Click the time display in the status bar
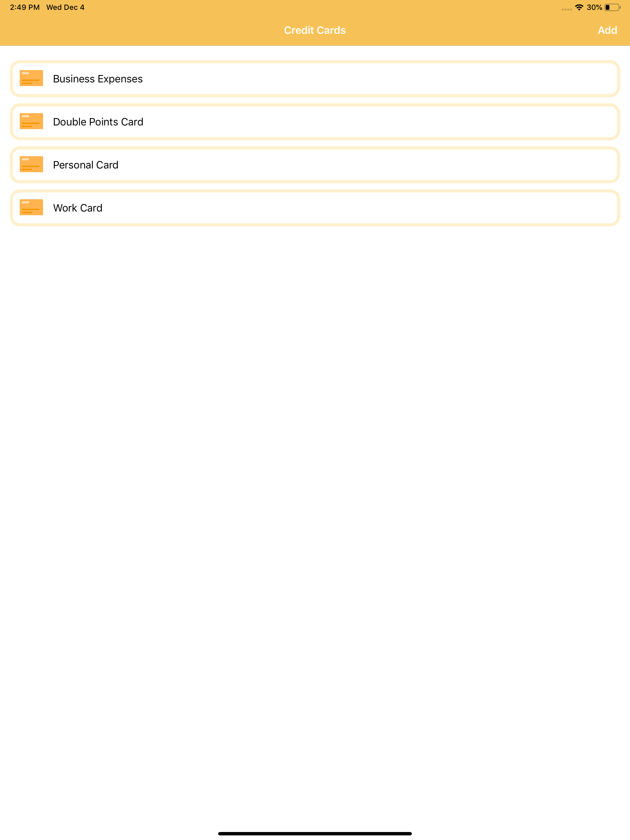The width and height of the screenshot is (630, 840). tap(25, 7)
